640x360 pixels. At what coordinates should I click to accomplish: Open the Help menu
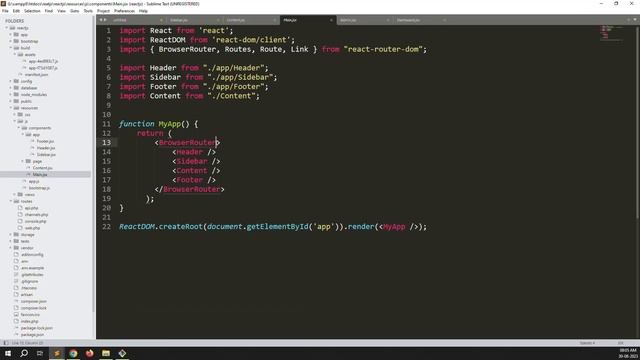point(143,11)
